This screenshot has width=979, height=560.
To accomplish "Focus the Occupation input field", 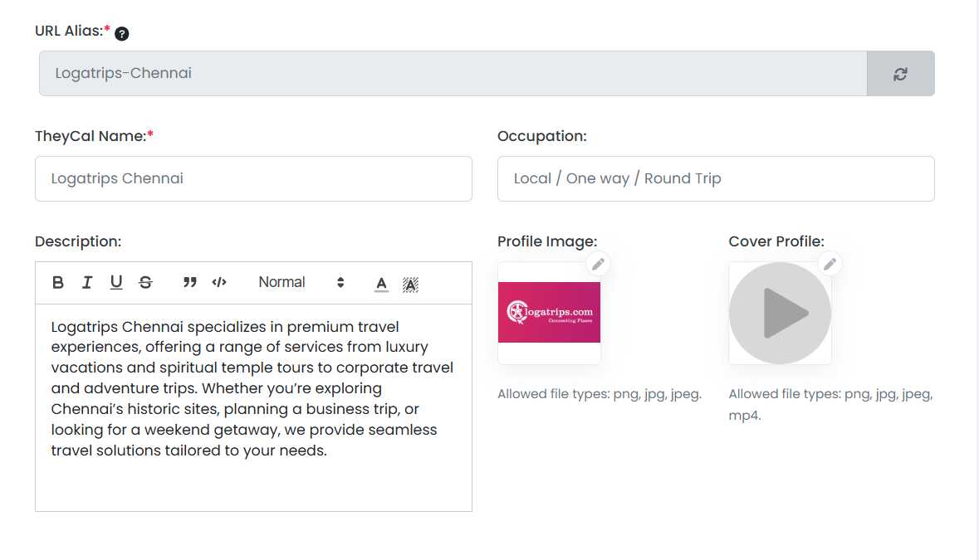I will coord(716,179).
